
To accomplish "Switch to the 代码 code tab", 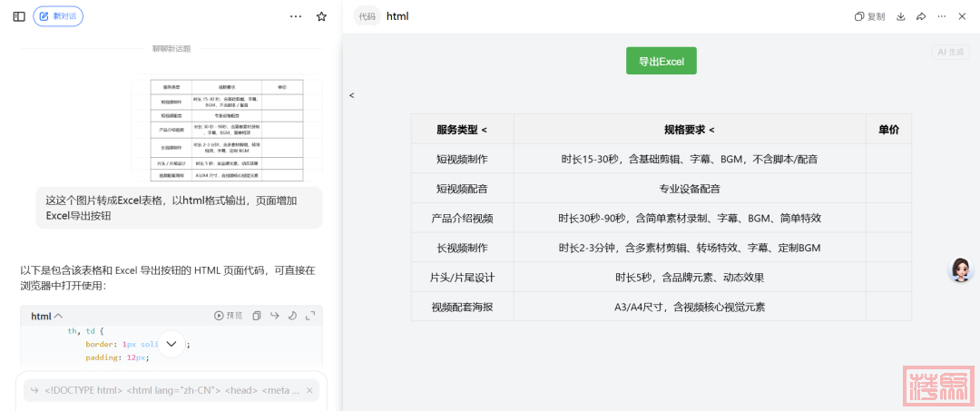I will tap(367, 16).
